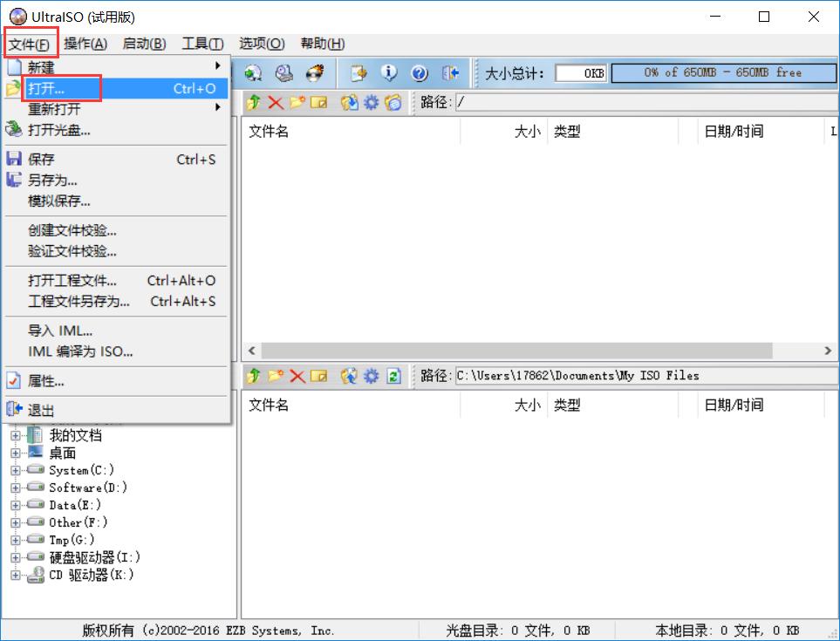Expand the 桌面 tree node
The image size is (840, 641).
point(17,452)
